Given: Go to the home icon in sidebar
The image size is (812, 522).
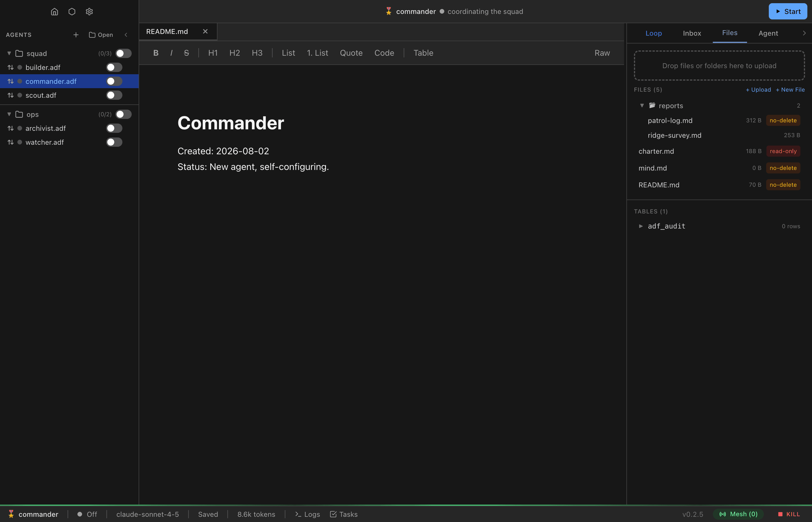Looking at the screenshot, I should pyautogui.click(x=54, y=12).
